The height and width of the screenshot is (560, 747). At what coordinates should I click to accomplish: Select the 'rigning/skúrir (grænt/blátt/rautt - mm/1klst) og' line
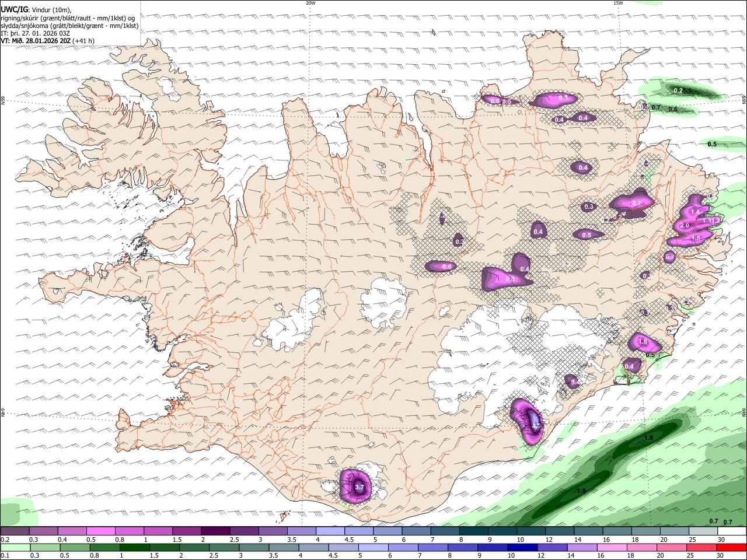(68, 18)
